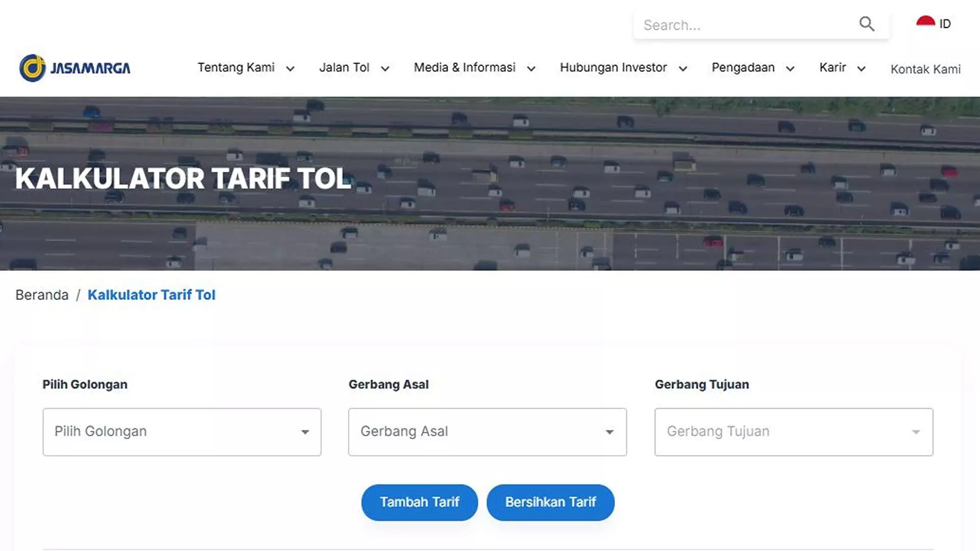
Task: Open the Kontak Kami page
Action: tap(925, 69)
